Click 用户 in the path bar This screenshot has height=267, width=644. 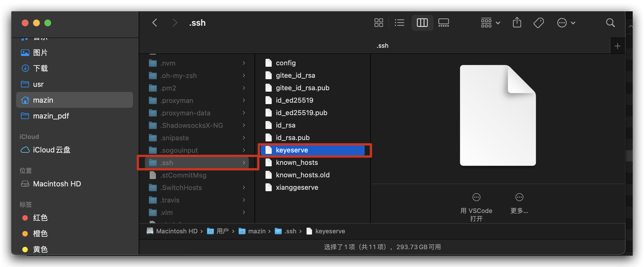218,231
